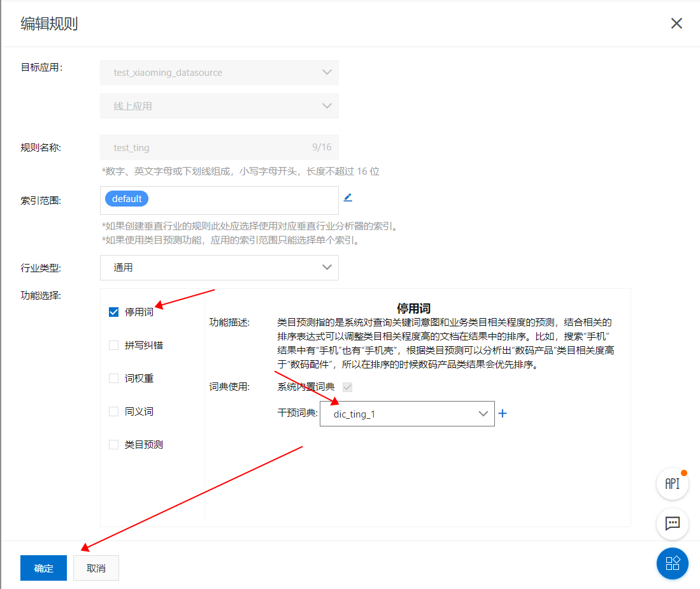The height and width of the screenshot is (589, 700).
Task: Add a new 干预词典 with plus icon
Action: click(503, 413)
